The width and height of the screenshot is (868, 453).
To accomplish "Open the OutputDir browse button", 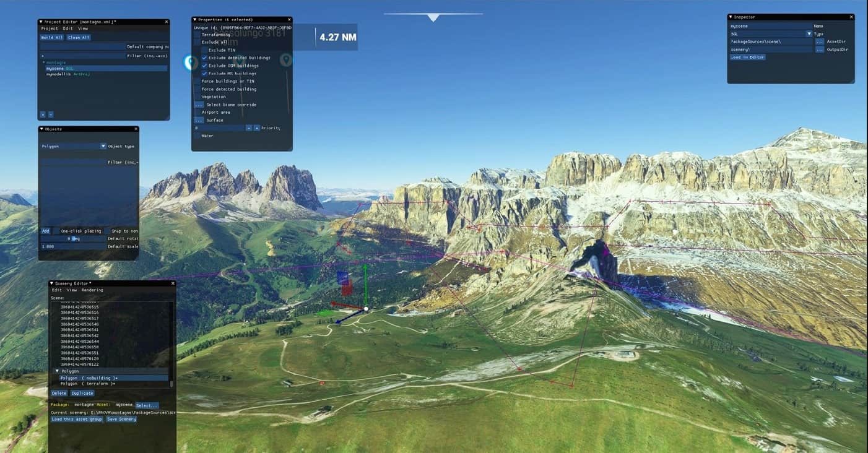I will [819, 50].
